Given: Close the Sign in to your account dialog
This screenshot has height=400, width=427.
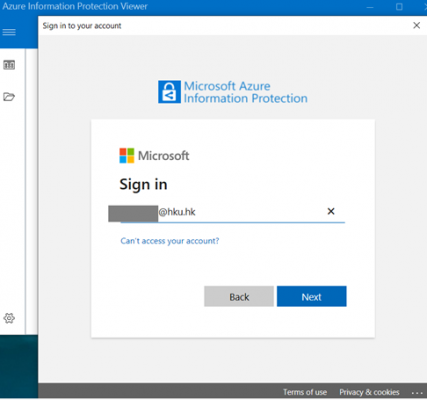Looking at the screenshot, I should [x=416, y=25].
